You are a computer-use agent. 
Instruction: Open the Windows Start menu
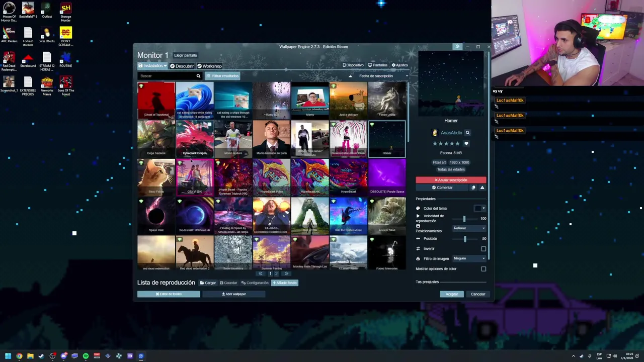(x=8, y=356)
